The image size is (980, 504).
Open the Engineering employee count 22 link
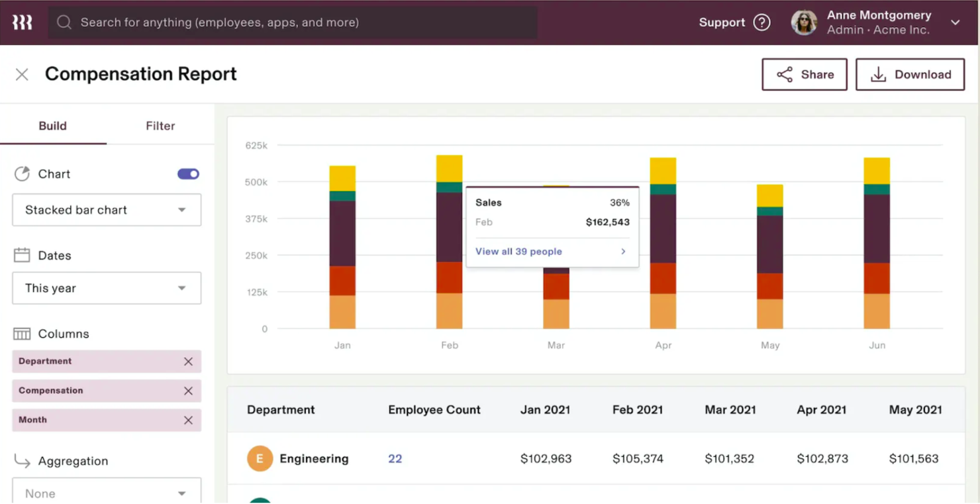pyautogui.click(x=395, y=458)
